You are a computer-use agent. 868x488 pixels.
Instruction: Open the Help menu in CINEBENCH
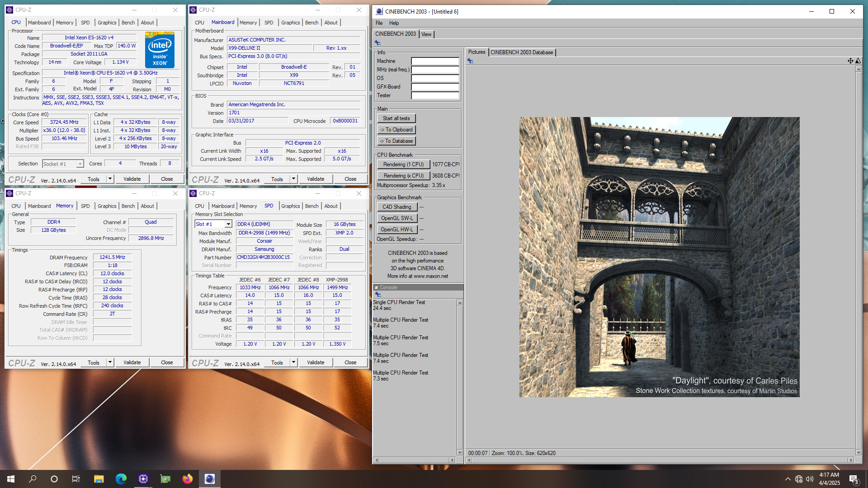tap(394, 23)
